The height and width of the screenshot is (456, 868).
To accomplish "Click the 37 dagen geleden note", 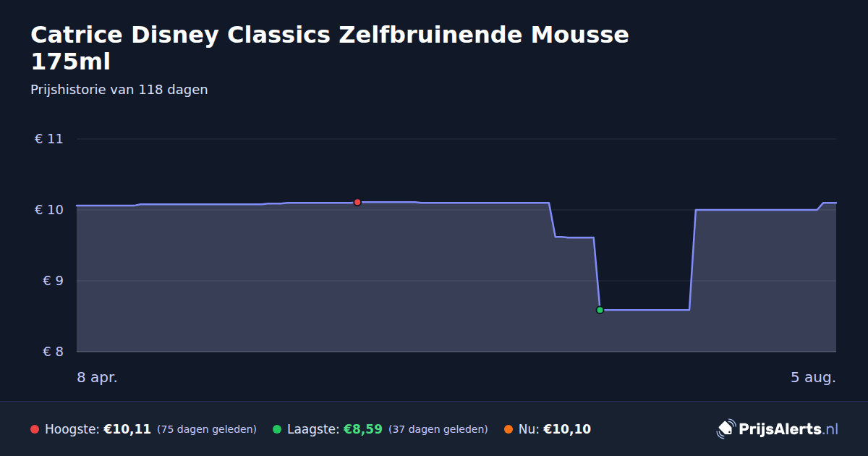I will (x=438, y=429).
